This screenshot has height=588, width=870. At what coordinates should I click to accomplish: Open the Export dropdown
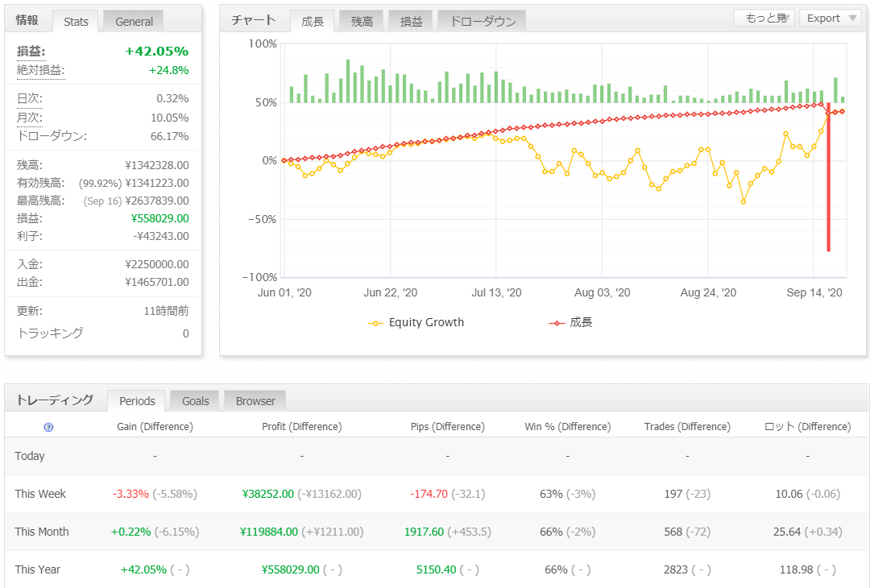830,19
